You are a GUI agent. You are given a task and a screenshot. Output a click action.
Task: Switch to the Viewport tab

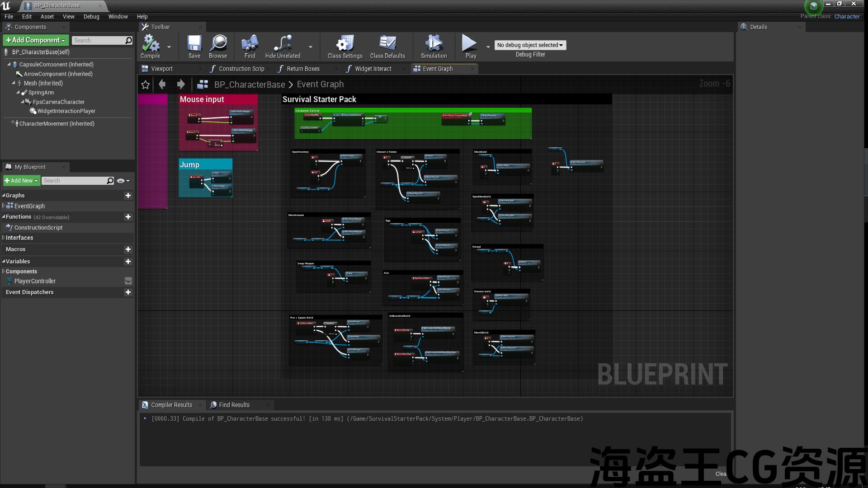pyautogui.click(x=162, y=69)
